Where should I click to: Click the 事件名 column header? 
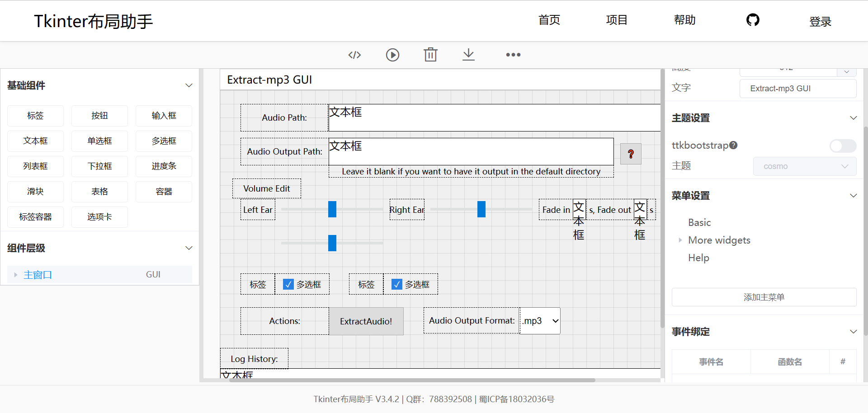tap(711, 362)
